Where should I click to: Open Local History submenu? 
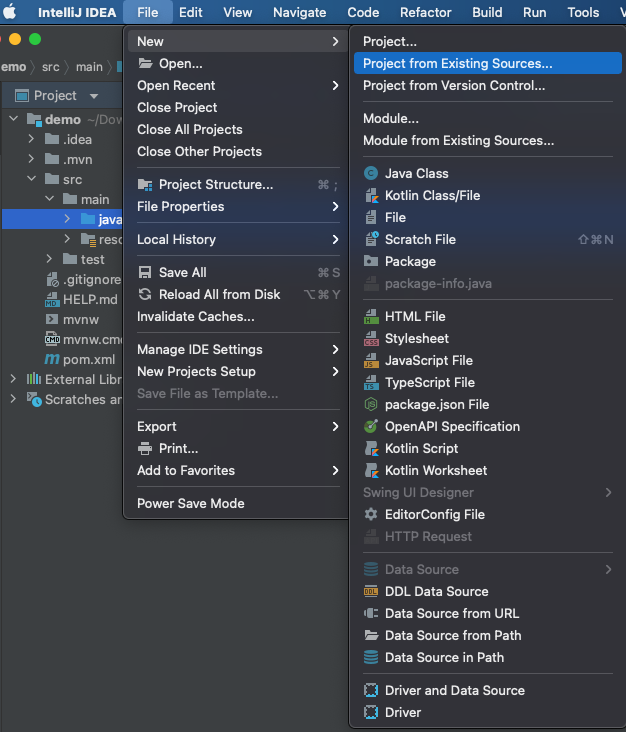(x=238, y=239)
